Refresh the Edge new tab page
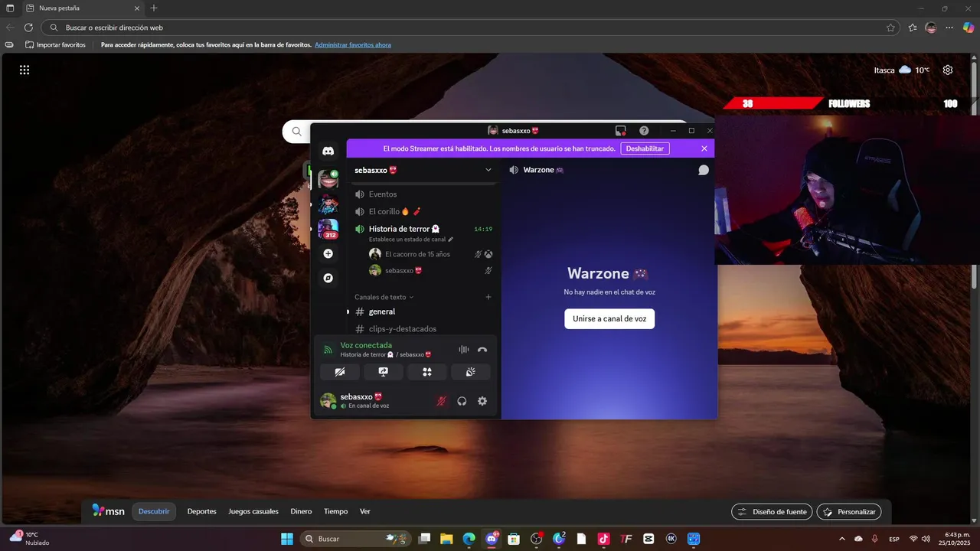 pyautogui.click(x=28, y=28)
